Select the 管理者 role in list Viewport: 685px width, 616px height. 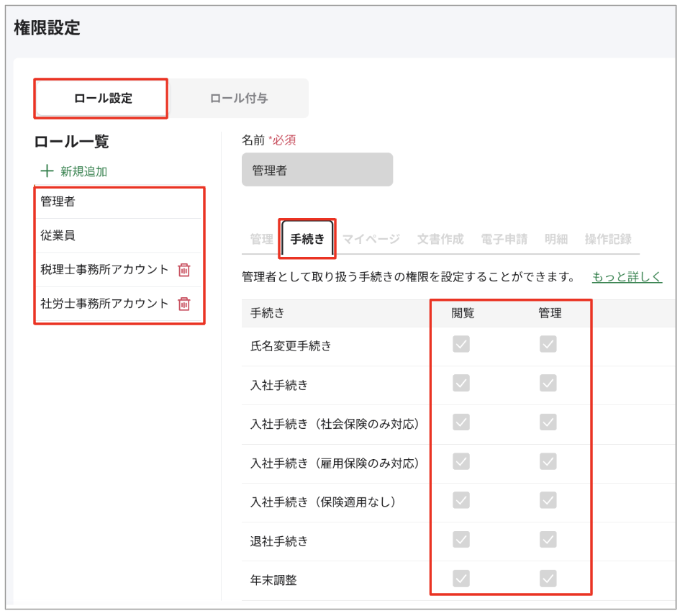(x=119, y=201)
